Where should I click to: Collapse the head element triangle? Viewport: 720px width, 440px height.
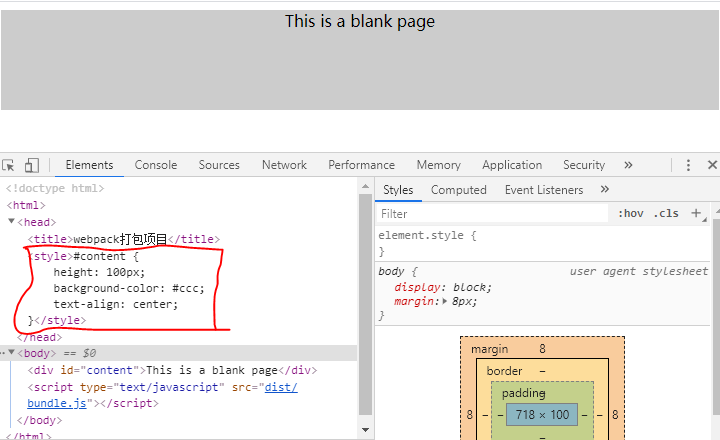click(x=11, y=221)
